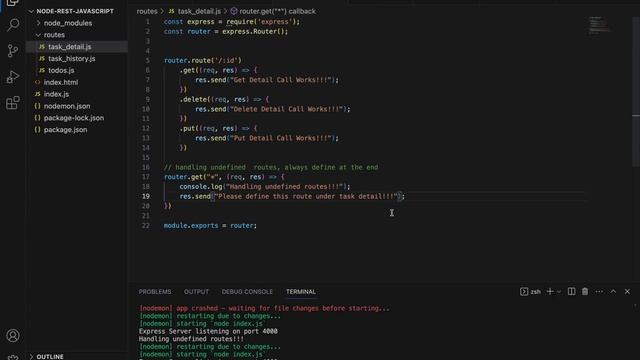The image size is (640, 360).
Task: Switch to the OUTPUT tab
Action: (x=196, y=291)
